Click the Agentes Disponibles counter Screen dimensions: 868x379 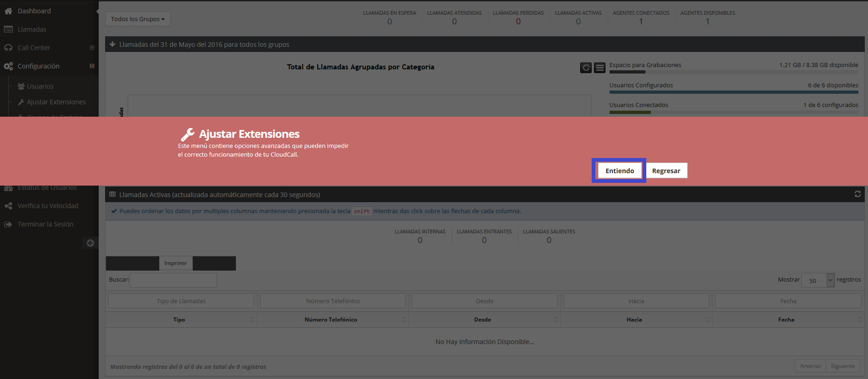click(708, 17)
